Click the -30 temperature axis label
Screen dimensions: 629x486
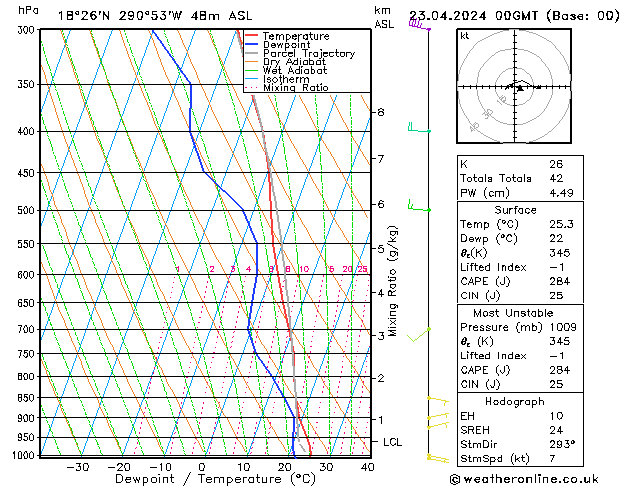coord(77,467)
